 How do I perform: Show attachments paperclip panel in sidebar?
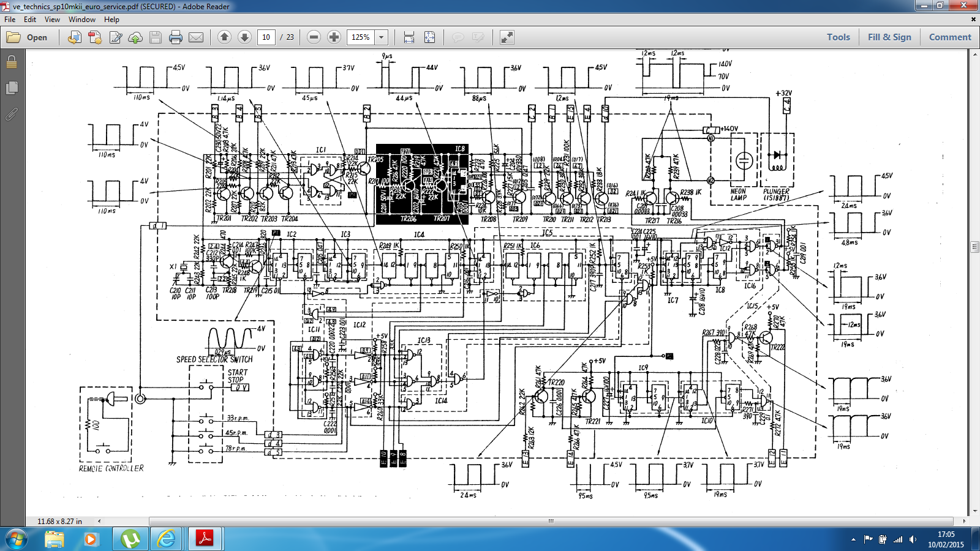click(x=12, y=114)
